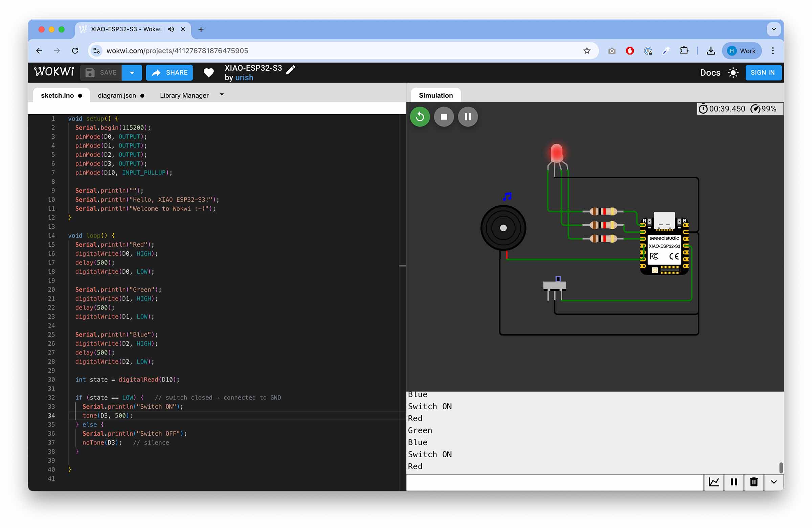Open the urish author link
This screenshot has height=528, width=812.
click(244, 78)
